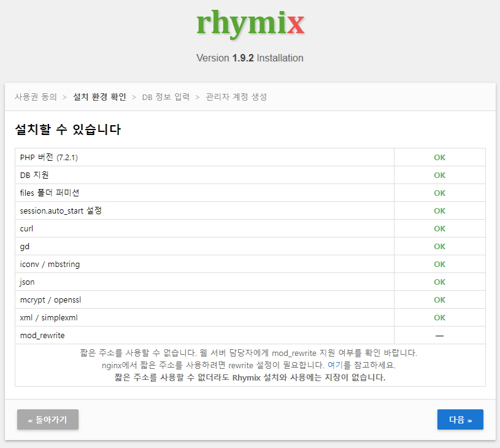Click the mcrypt / openssl label
This screenshot has width=500, height=448.
pyautogui.click(x=50, y=300)
